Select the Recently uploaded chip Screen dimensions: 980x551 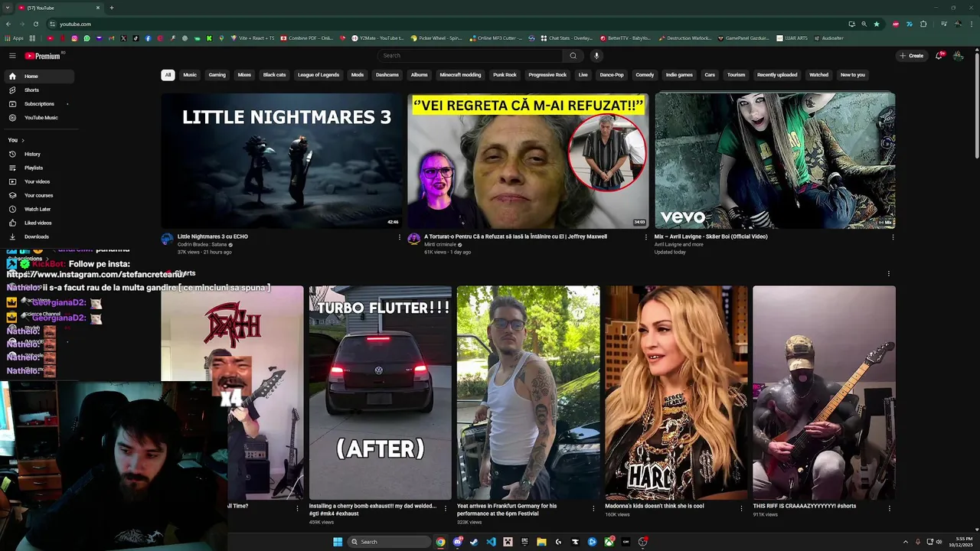777,75
